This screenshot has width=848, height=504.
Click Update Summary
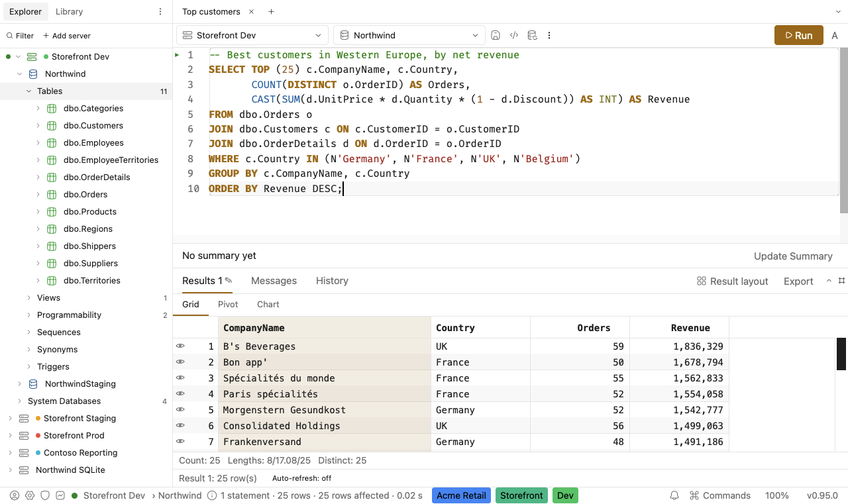tap(793, 256)
